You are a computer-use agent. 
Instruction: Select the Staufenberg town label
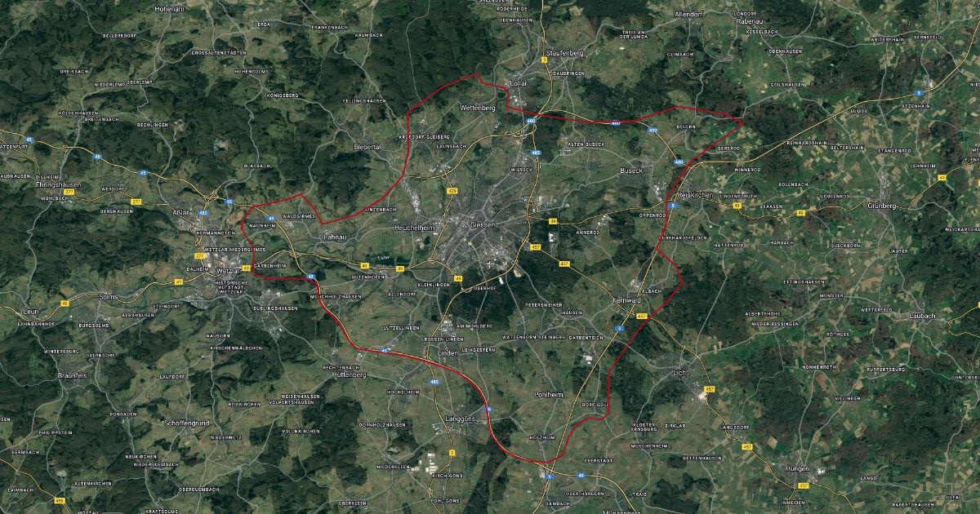(x=564, y=52)
